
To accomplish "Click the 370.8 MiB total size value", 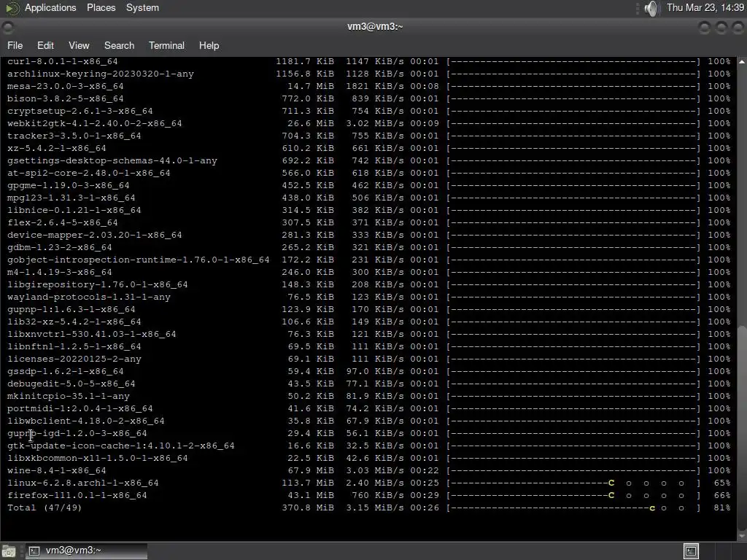I will [308, 507].
